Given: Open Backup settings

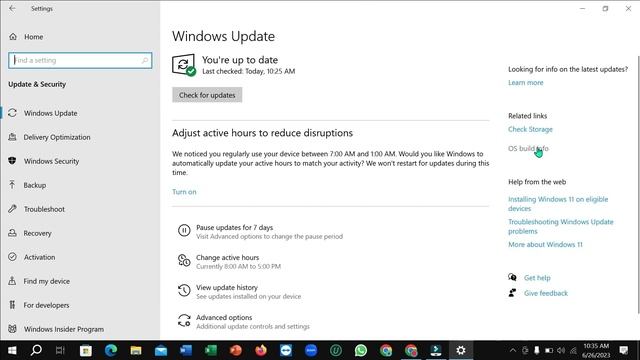Looking at the screenshot, I should pos(34,185).
